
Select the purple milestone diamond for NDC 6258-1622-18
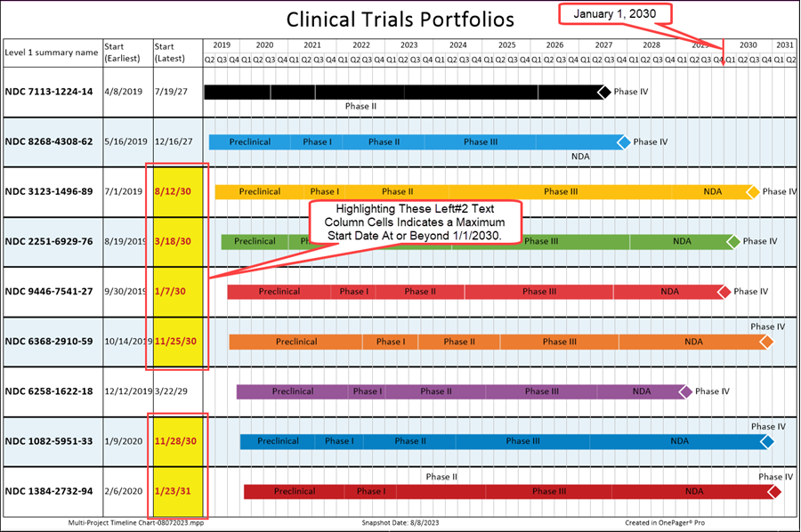pyautogui.click(x=684, y=391)
